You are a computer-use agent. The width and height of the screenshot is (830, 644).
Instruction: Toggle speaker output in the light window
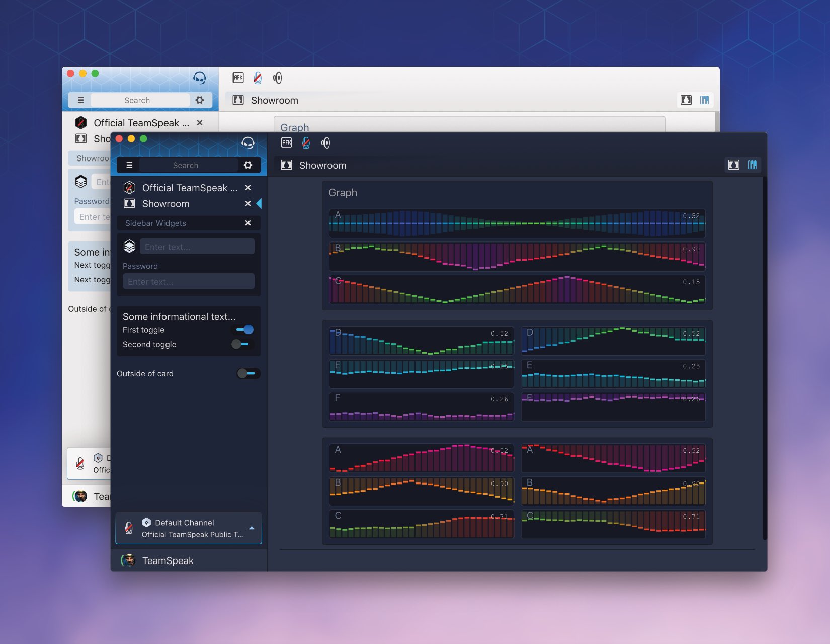tap(278, 78)
